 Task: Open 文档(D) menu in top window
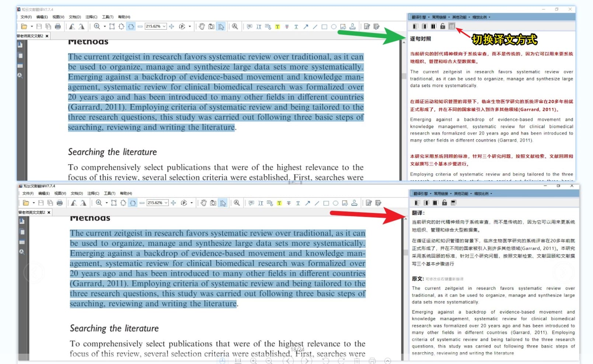(75, 17)
